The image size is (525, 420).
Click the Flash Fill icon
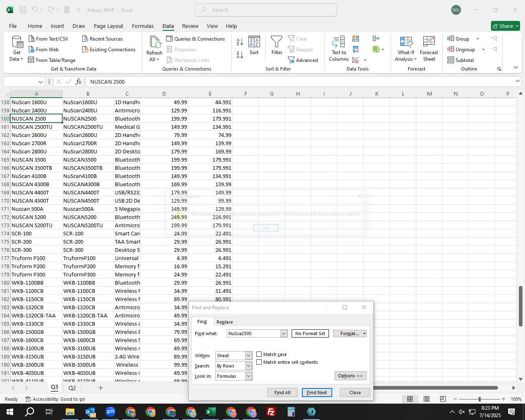[356, 39]
